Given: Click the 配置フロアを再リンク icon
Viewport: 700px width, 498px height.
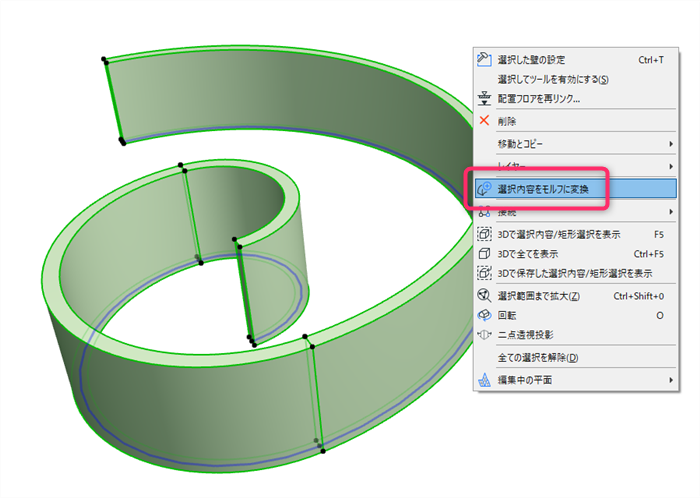Looking at the screenshot, I should point(484,98).
